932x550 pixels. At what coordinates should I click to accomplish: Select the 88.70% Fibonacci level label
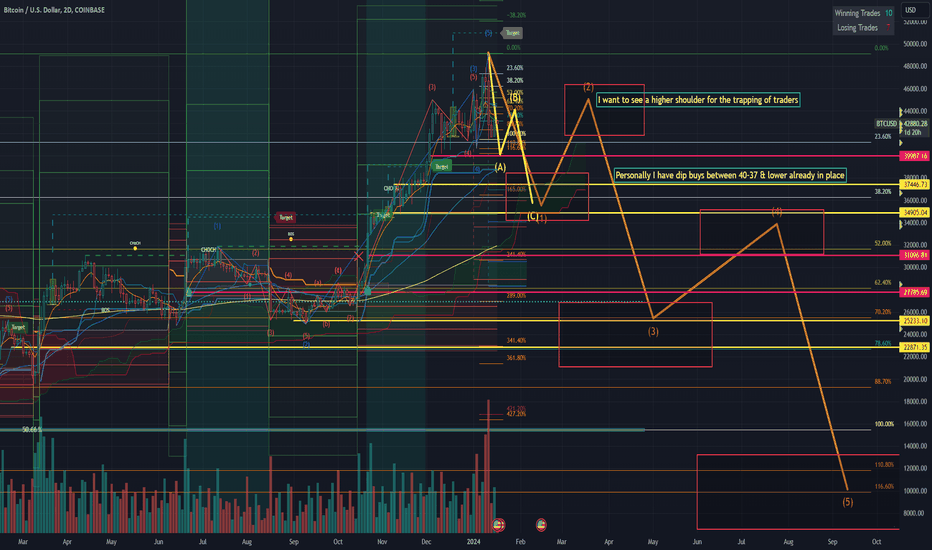tap(883, 382)
